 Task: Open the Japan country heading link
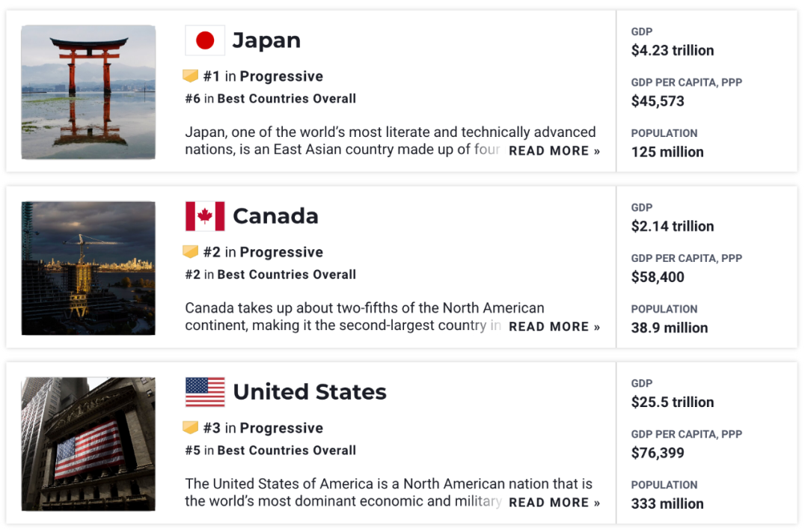click(x=266, y=40)
